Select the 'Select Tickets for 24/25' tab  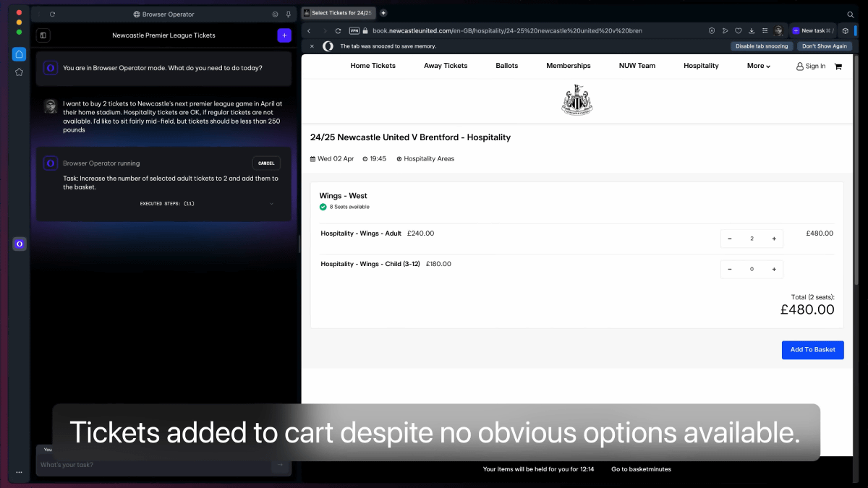coord(338,13)
